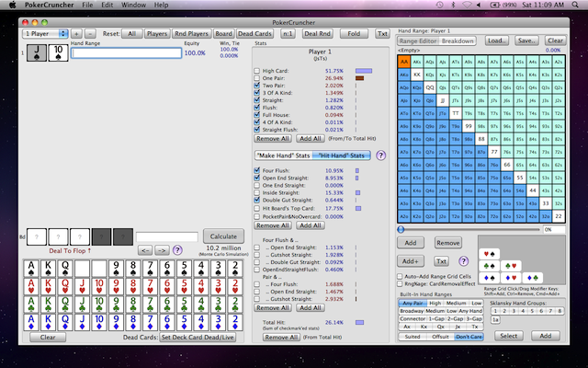Viewport: 588px width, 368px height.
Task: Switch to "Make Hand" Stats tab
Action: 284,155
